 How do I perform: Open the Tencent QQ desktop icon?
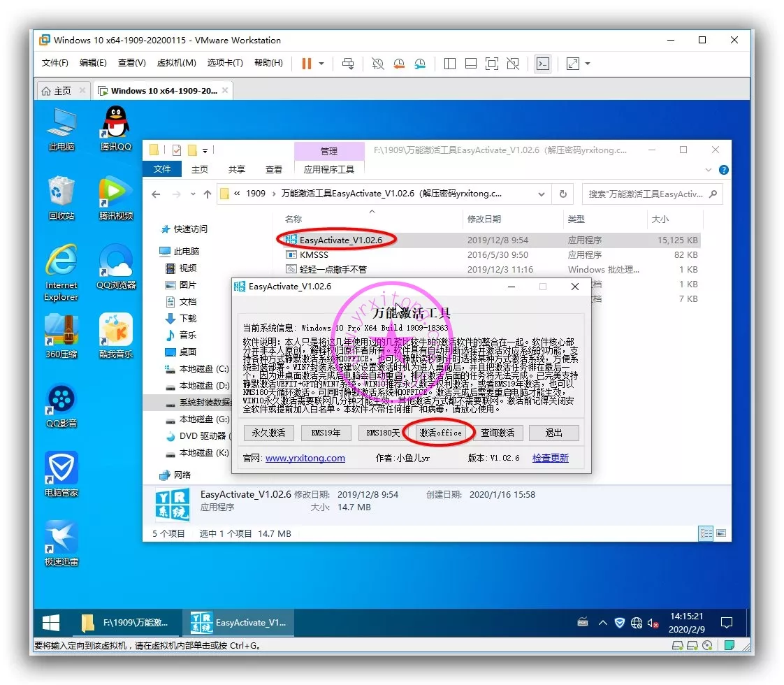point(116,127)
